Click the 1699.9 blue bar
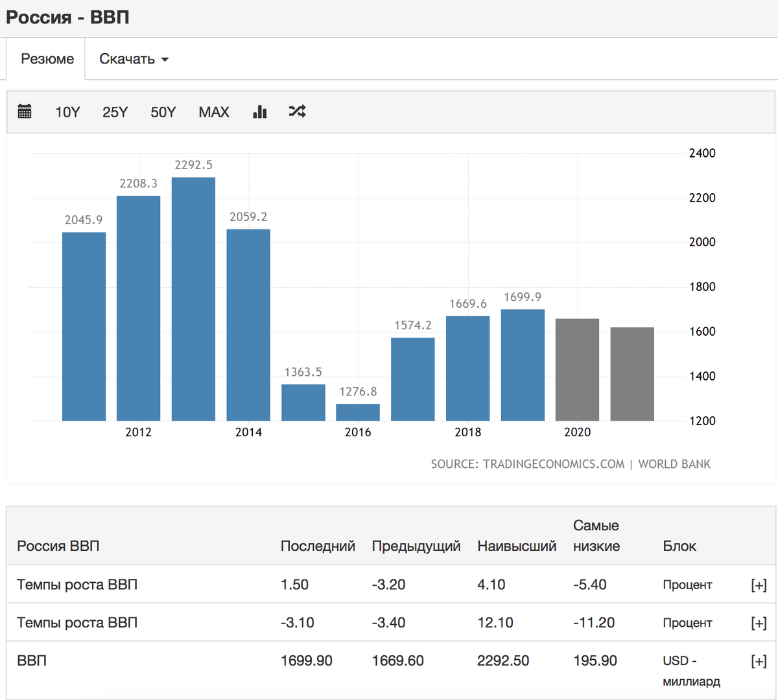 [523, 365]
